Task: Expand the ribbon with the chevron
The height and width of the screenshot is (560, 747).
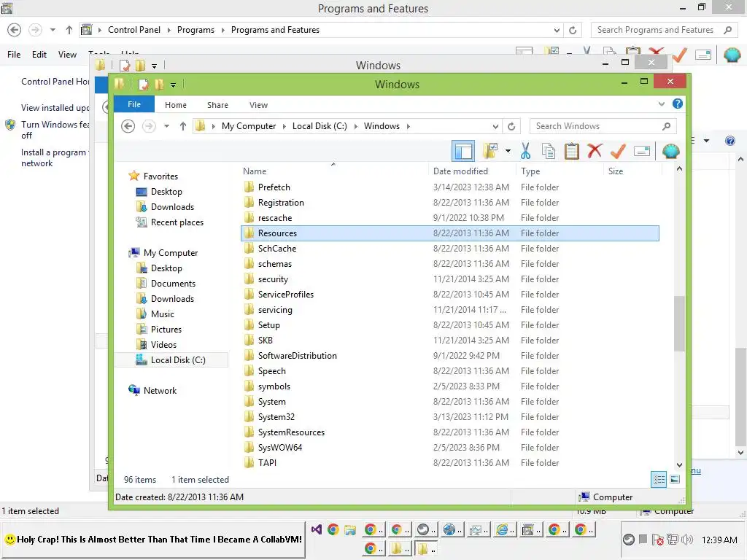Action: coord(661,104)
